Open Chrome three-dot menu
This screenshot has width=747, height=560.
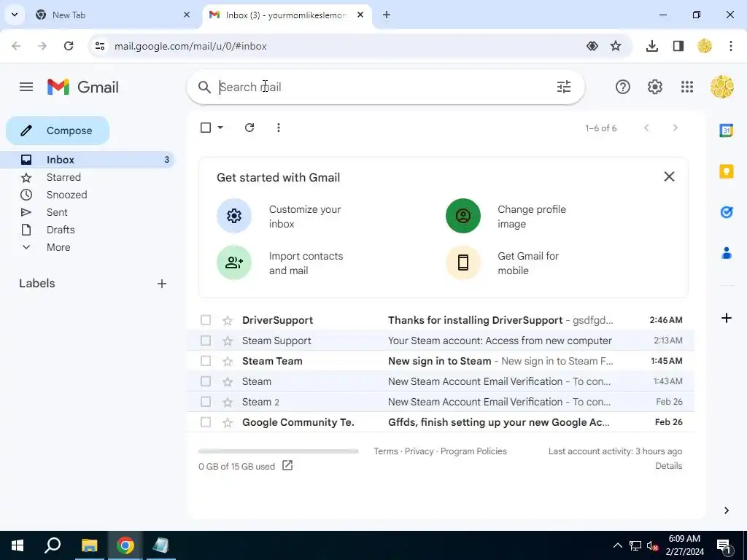(x=730, y=46)
